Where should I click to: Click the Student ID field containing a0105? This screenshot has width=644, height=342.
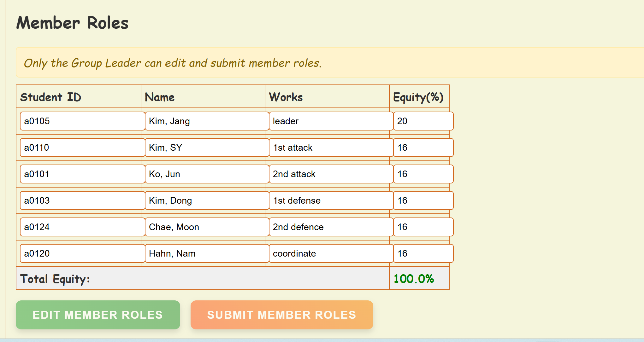point(82,121)
